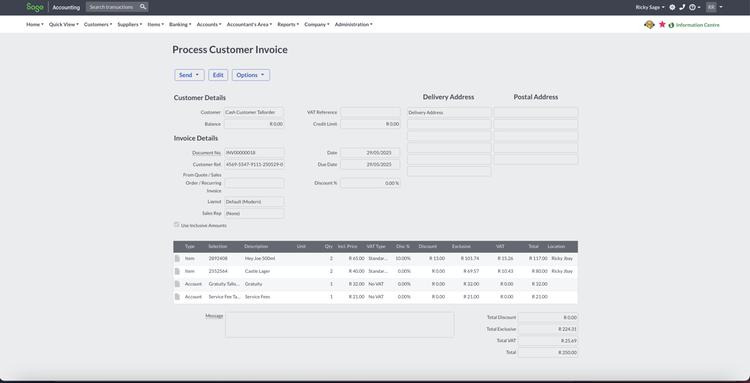
Task: Click the Edit button
Action: click(218, 75)
